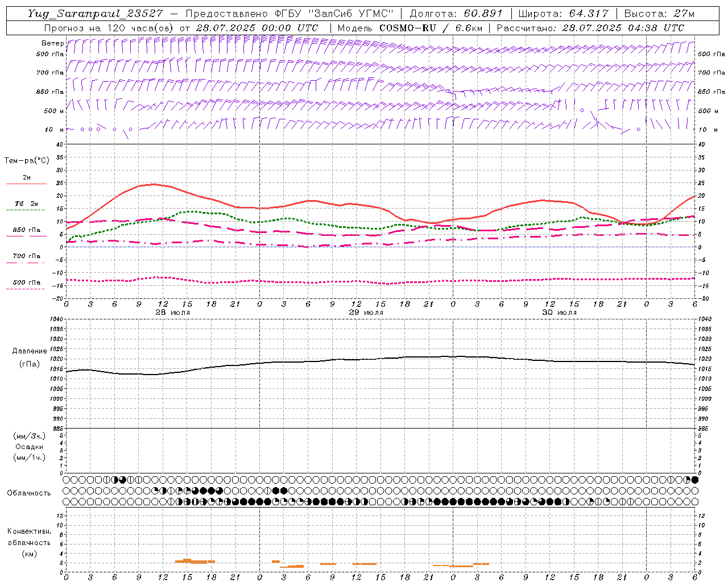Click the "850 гПа" temperature legend entry
Image resolution: width=728 pixels, height=582 pixels.
tap(27, 230)
